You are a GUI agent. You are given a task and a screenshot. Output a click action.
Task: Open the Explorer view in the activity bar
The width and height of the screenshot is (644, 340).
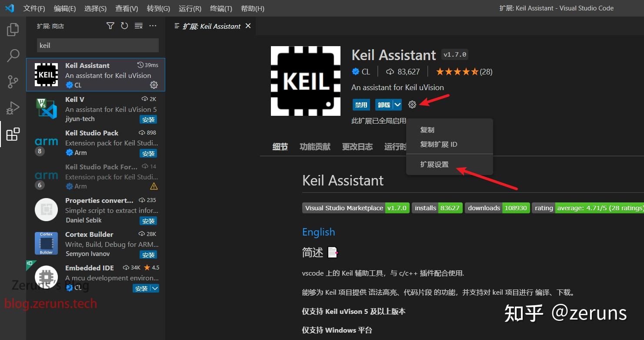(13, 29)
